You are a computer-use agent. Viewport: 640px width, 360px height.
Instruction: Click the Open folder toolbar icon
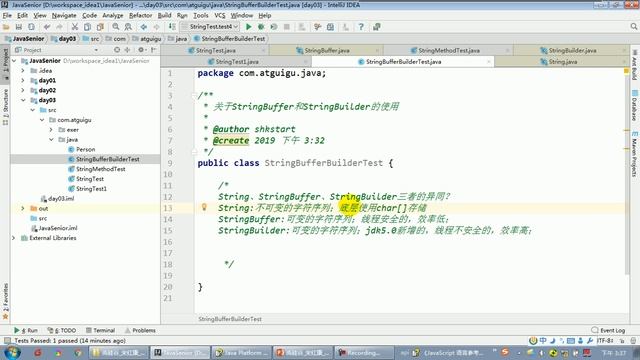point(6,27)
